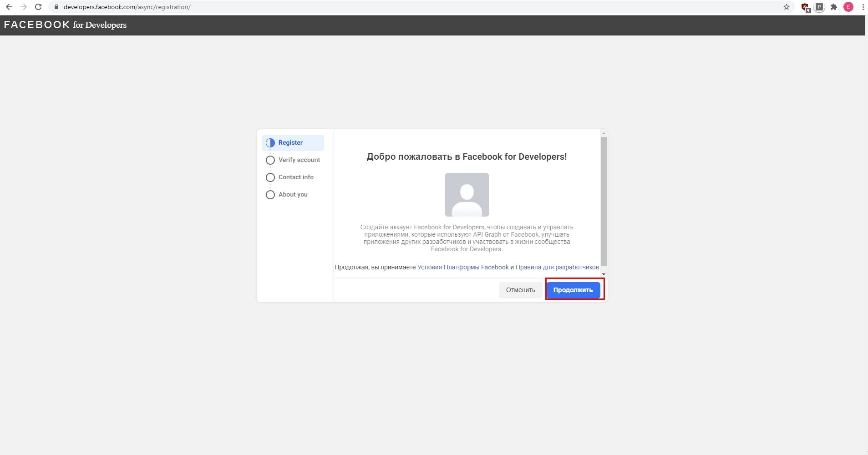Click the Contact info step circle

(x=270, y=177)
